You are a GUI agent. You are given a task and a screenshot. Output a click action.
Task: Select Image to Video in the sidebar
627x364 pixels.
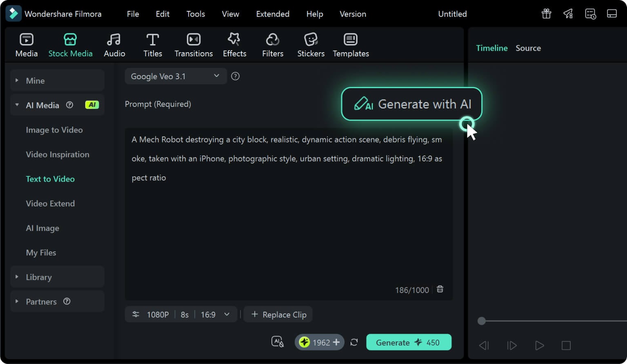point(54,130)
